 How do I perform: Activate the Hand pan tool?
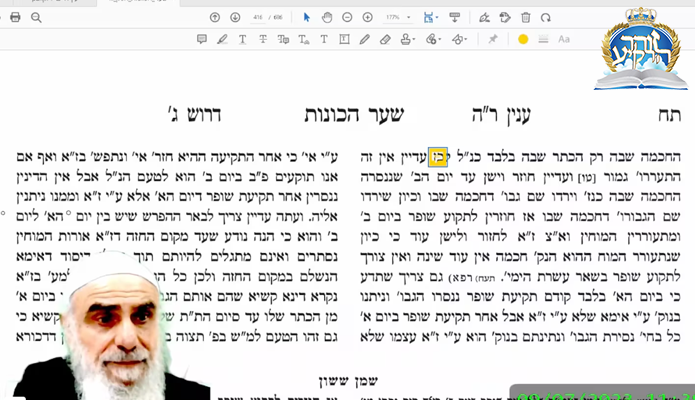click(327, 17)
